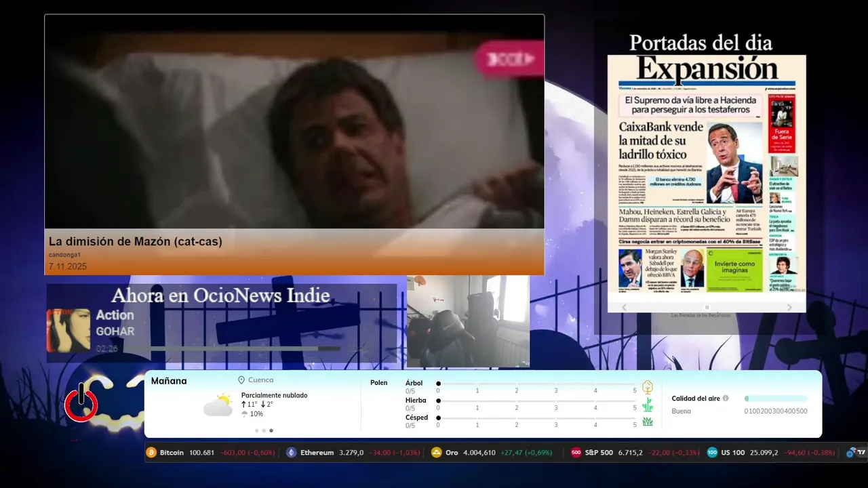868x488 pixels.
Task: Click the Buena air quality value
Action: pos(682,411)
